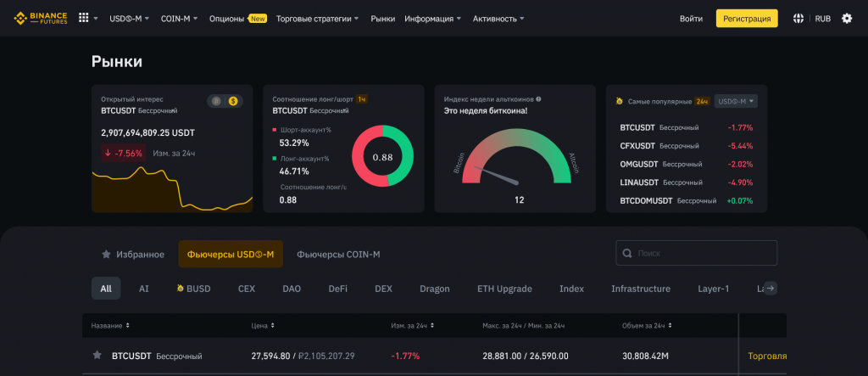Expand the Активность dropdown
The image size is (868, 376).
click(x=498, y=19)
